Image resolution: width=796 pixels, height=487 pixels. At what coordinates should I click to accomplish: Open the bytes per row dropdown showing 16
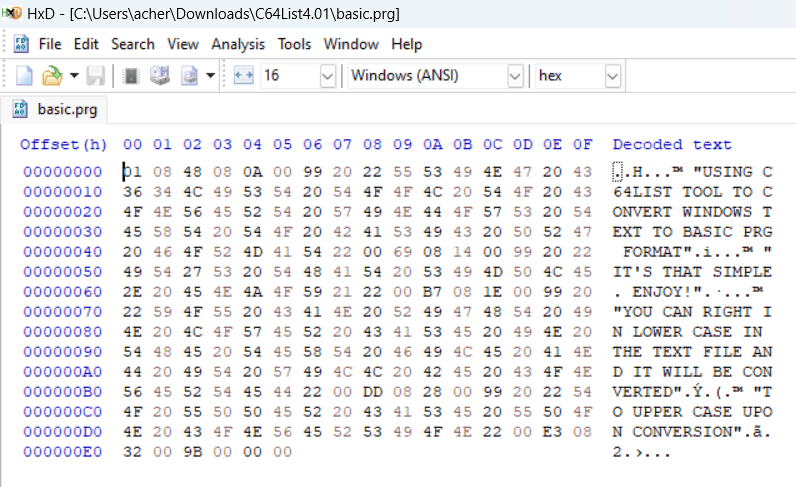pyautogui.click(x=327, y=76)
